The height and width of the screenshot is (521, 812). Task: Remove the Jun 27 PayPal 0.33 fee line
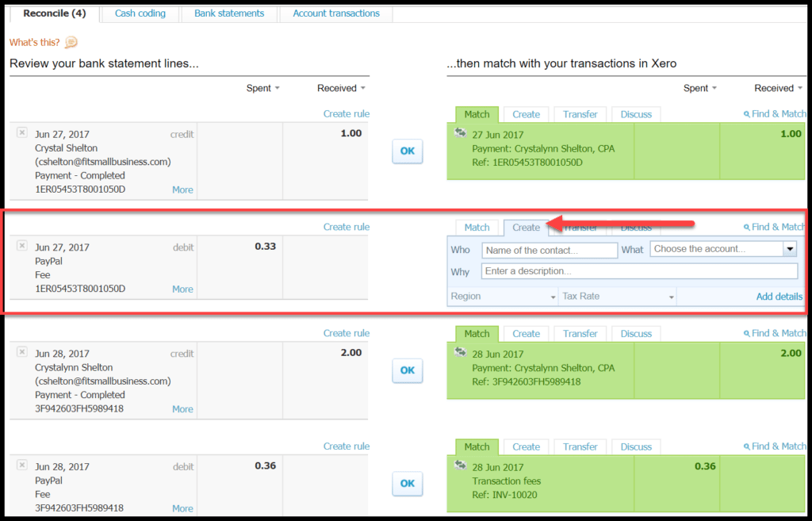click(22, 246)
